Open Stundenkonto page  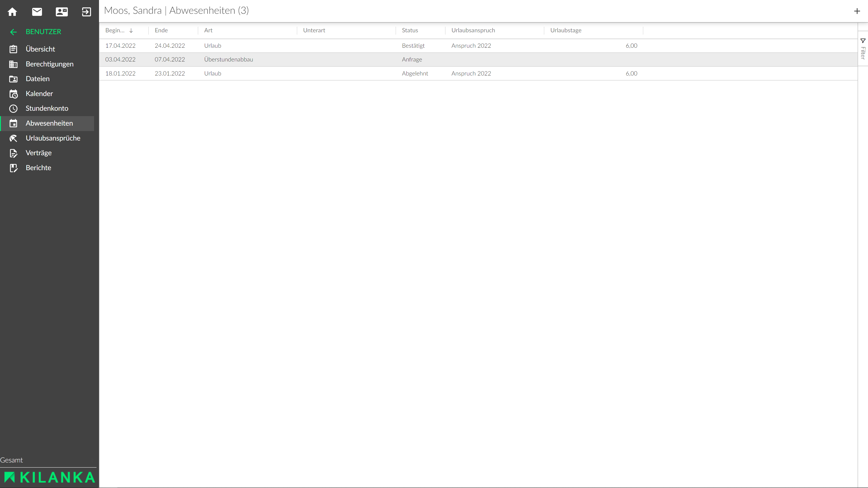point(47,108)
